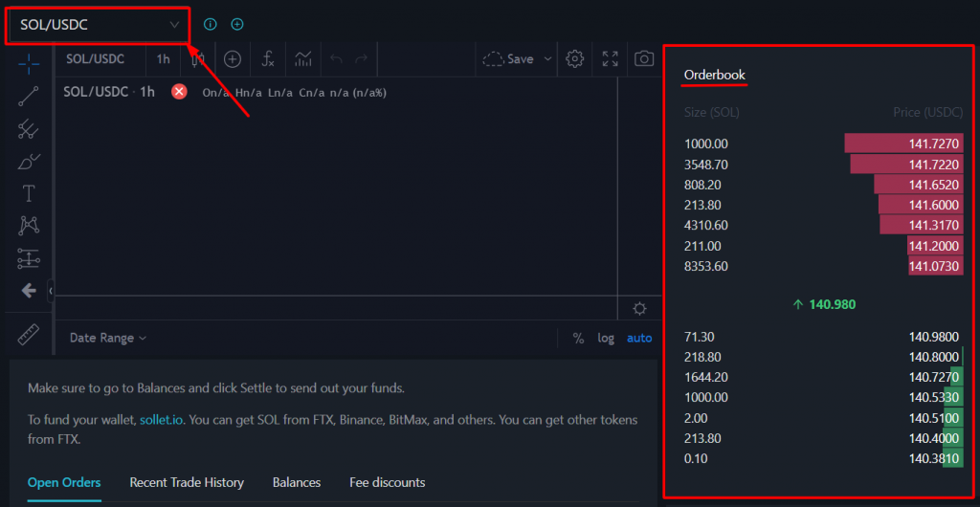Open the Balances tab
The height and width of the screenshot is (507, 980).
point(297,482)
